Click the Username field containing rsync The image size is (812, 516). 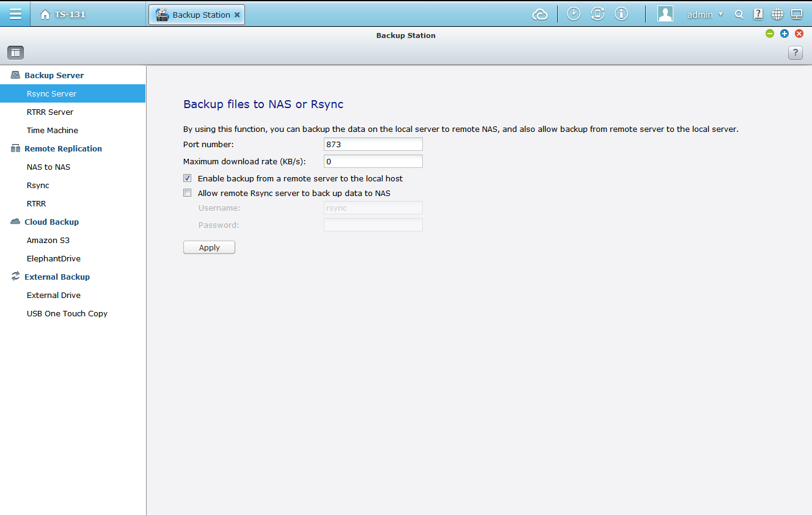pyautogui.click(x=373, y=208)
